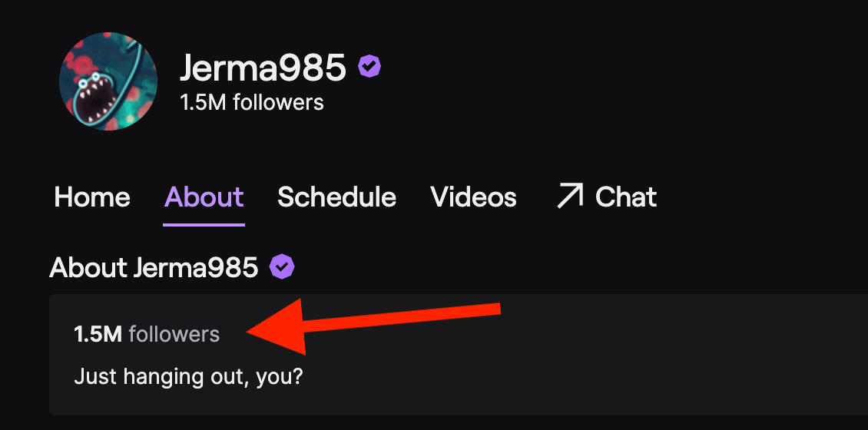Click the About Jerma985 section heading
Image resolution: width=868 pixels, height=430 pixels.
[x=154, y=267]
